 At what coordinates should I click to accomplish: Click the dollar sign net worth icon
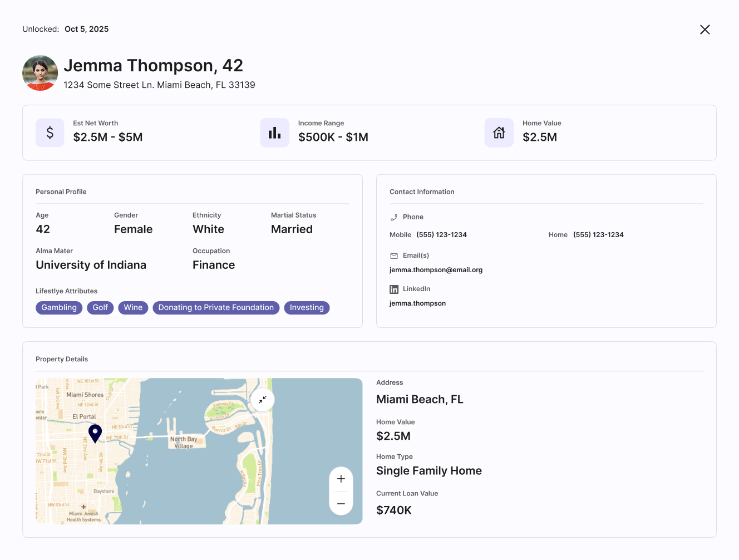[x=50, y=132]
